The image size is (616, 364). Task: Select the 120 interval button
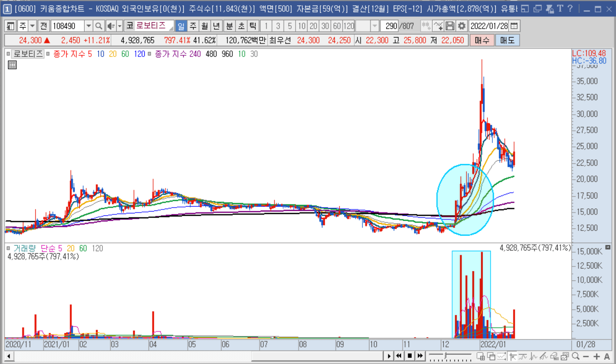coord(349,26)
